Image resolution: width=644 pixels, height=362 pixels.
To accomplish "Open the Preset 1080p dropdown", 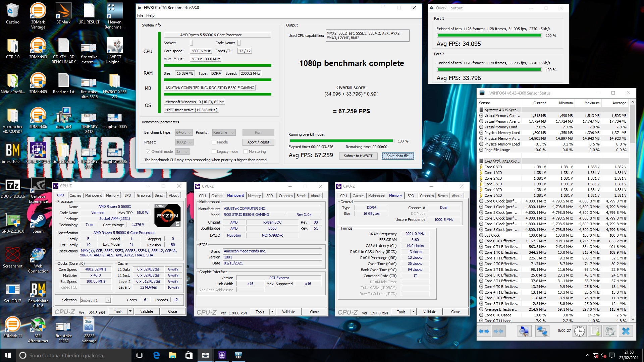I will pos(184,142).
